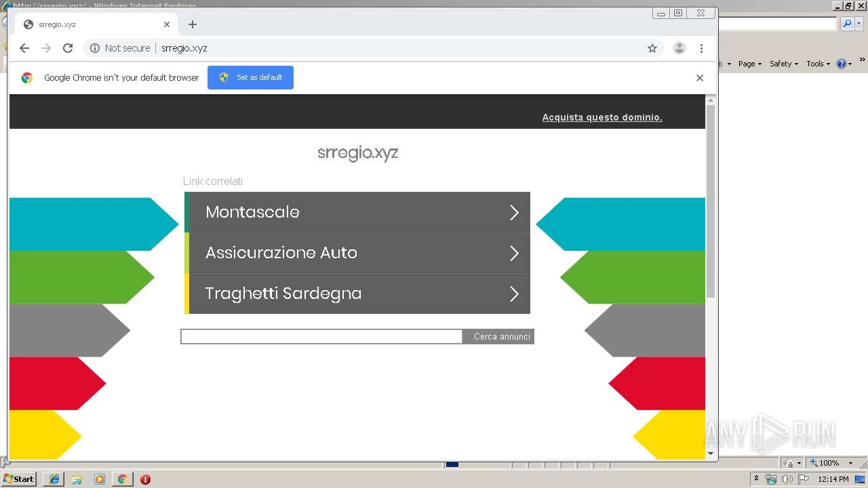
Task: Click the 12:14 PM system clock
Action: pyautogui.click(x=833, y=479)
